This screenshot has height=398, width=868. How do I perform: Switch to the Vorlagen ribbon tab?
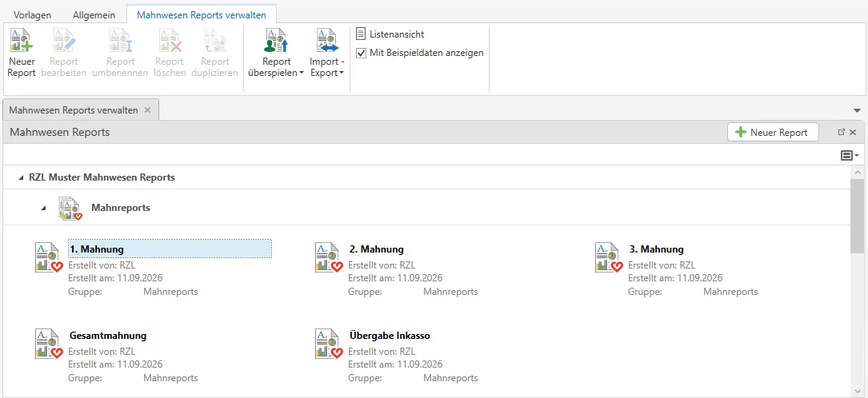(32, 15)
